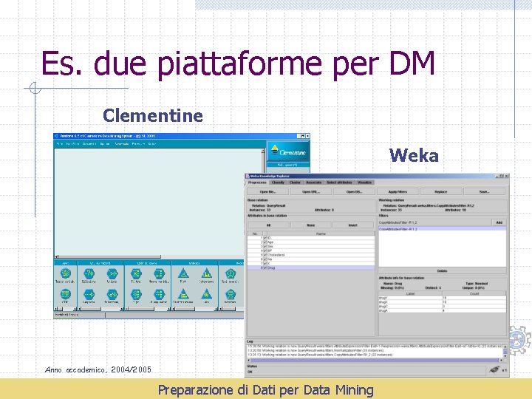Viewport: 532px width, 399px height.
Task: Click Apply Filters in Weka
Action: point(398,191)
